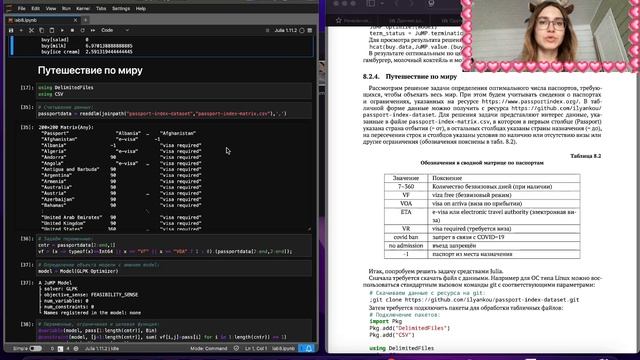Click the webcam video overlay of the presenter

point(550,36)
